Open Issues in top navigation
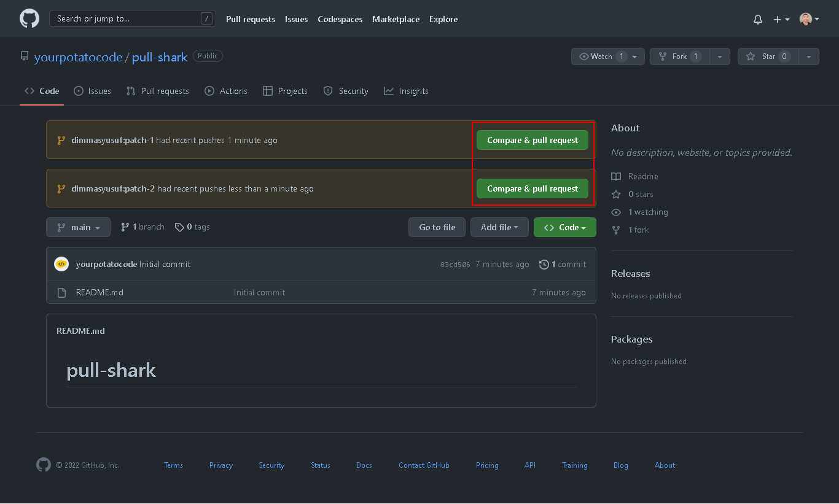The height and width of the screenshot is (504, 839). click(296, 19)
